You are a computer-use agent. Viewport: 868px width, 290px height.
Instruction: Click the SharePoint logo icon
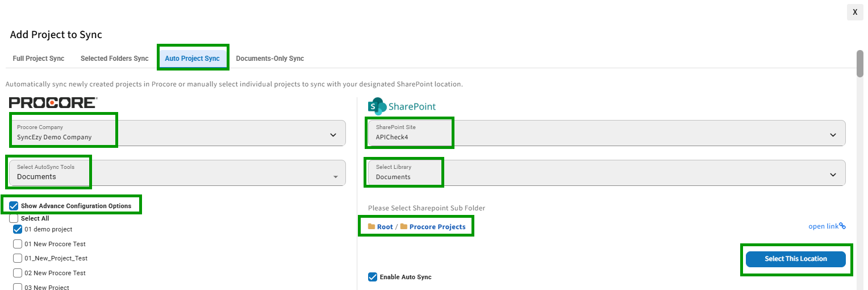pos(377,106)
